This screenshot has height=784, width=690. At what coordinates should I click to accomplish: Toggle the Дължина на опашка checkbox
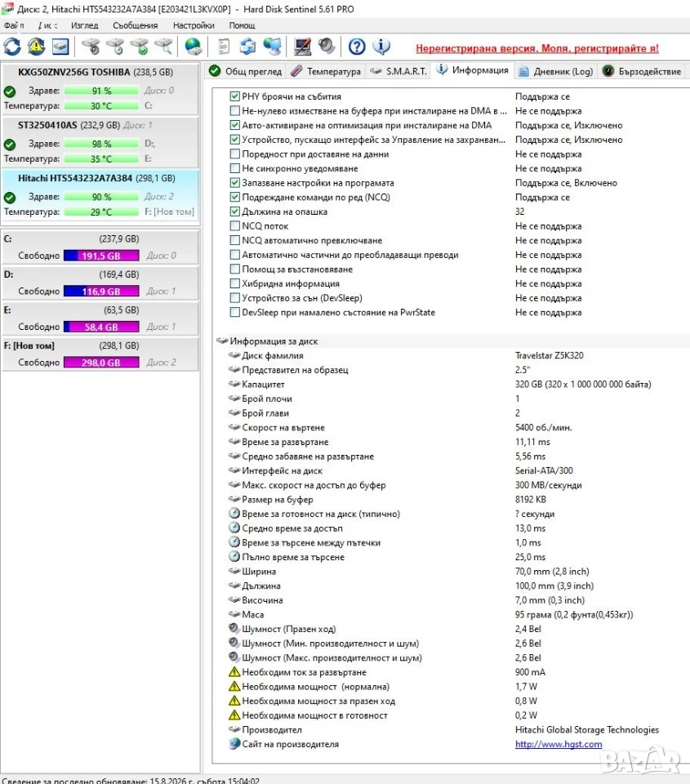click(x=234, y=212)
